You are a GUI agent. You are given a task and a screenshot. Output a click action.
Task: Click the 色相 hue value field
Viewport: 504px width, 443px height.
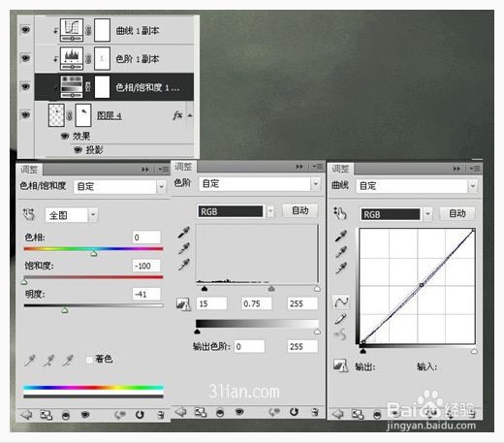tap(146, 237)
